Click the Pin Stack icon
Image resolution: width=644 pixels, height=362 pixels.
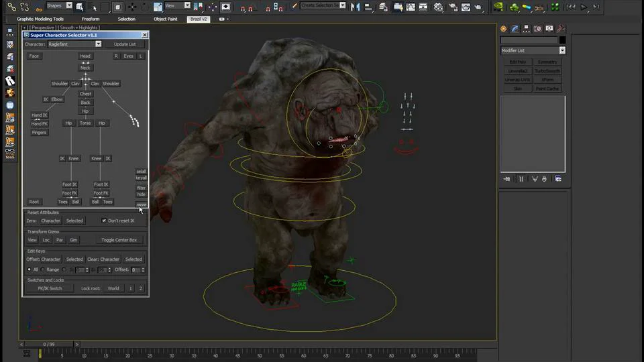point(507,179)
